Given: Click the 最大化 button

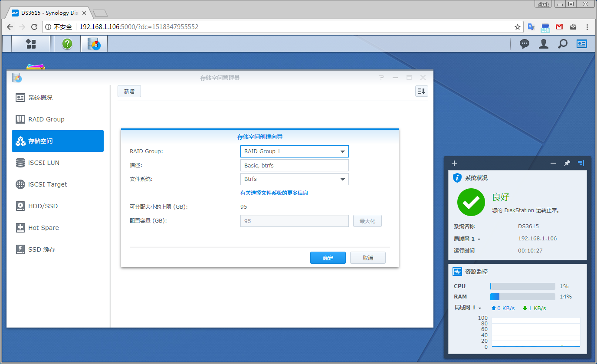Looking at the screenshot, I should coord(367,221).
